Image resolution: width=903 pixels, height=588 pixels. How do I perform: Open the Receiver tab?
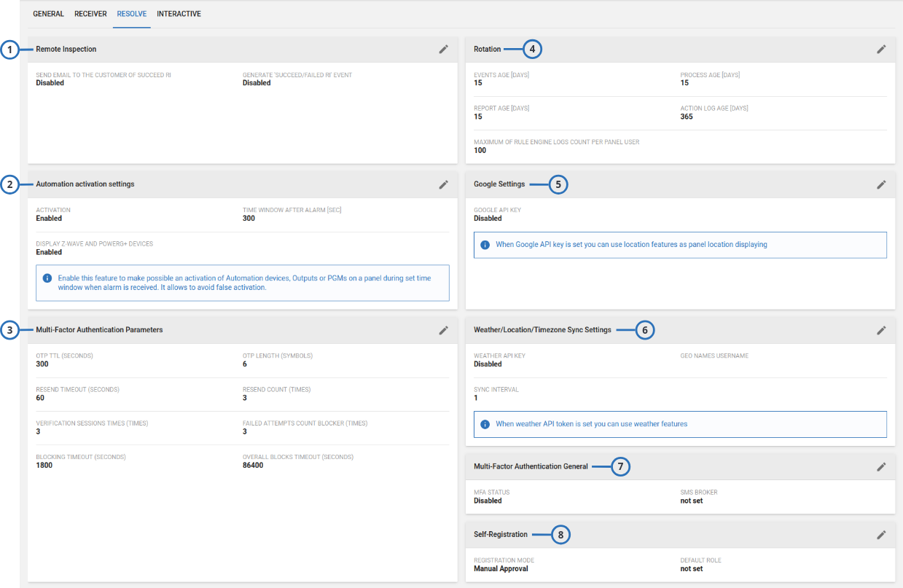tap(90, 14)
